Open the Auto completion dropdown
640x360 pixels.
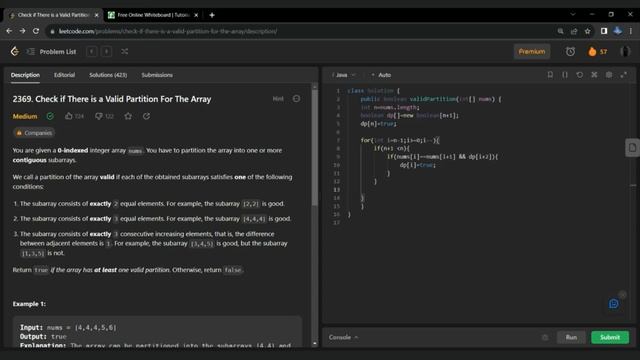[x=381, y=75]
